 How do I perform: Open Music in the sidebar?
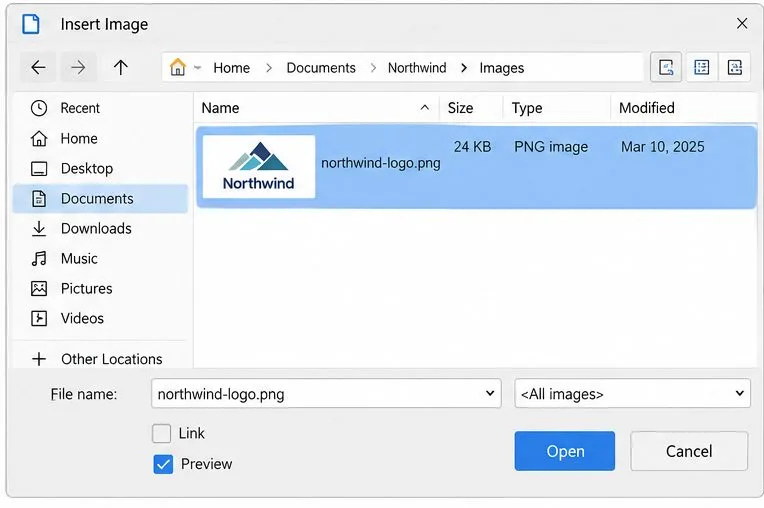(x=100, y=259)
